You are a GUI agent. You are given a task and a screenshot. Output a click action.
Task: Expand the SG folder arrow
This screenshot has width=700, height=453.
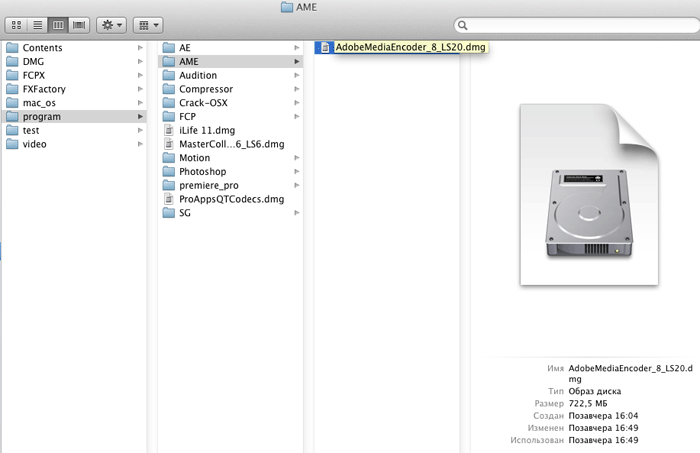pos(296,213)
